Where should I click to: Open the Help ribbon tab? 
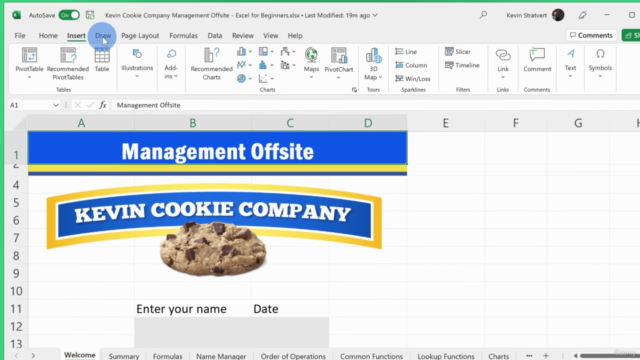(x=295, y=36)
